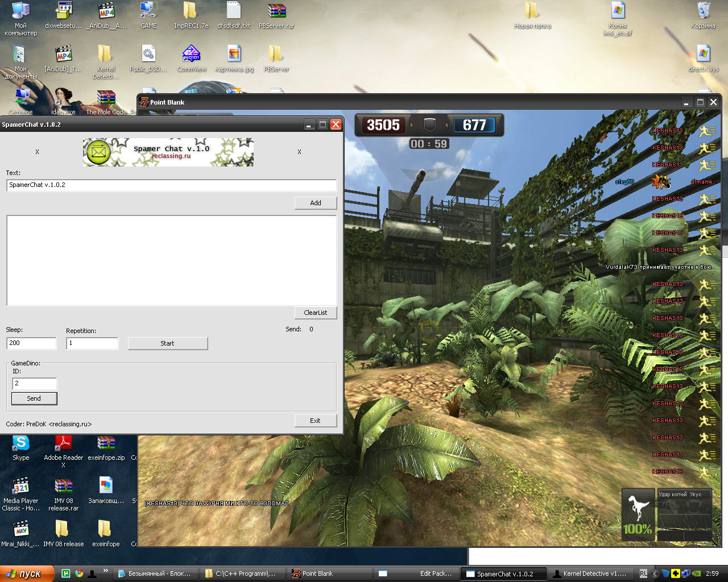Select the Skype desktop icon
Screen dimensions: 728x582
click(x=21, y=448)
